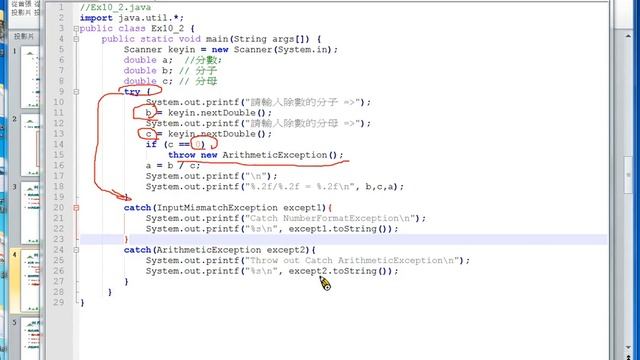Click the PowerPoint scrollbar down arrow
640x360 pixels.
point(629,348)
